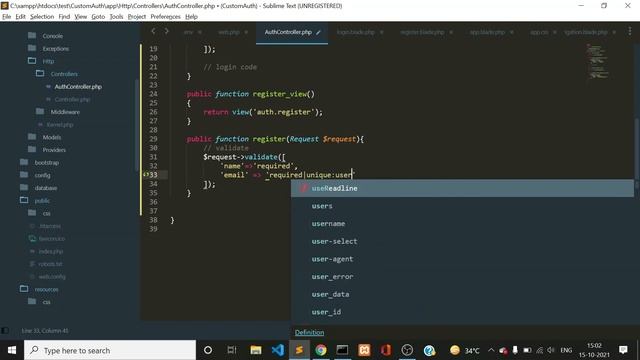Open OBS Studio from the taskbar
This screenshot has width=640, height=360.
tap(407, 350)
